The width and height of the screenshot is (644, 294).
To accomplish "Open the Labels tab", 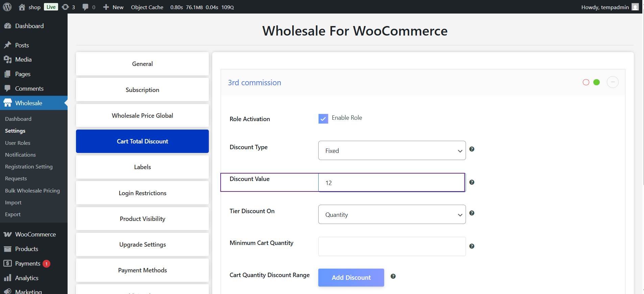I will (x=142, y=167).
